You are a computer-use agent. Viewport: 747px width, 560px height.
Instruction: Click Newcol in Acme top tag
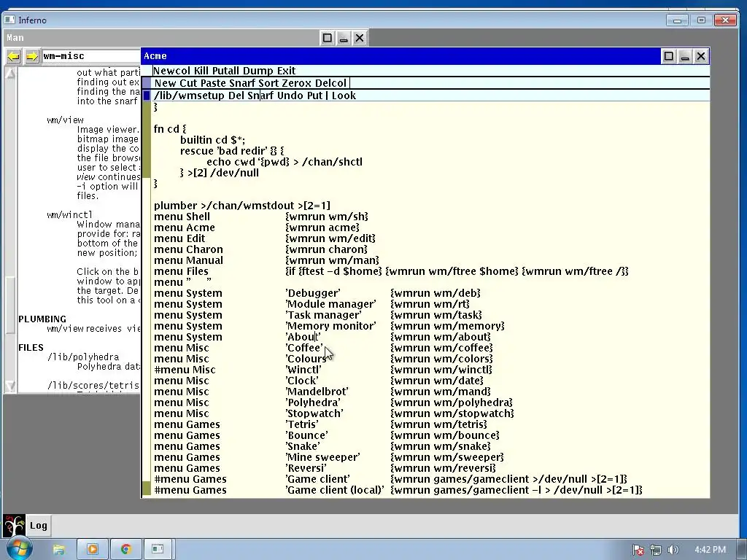tap(171, 71)
